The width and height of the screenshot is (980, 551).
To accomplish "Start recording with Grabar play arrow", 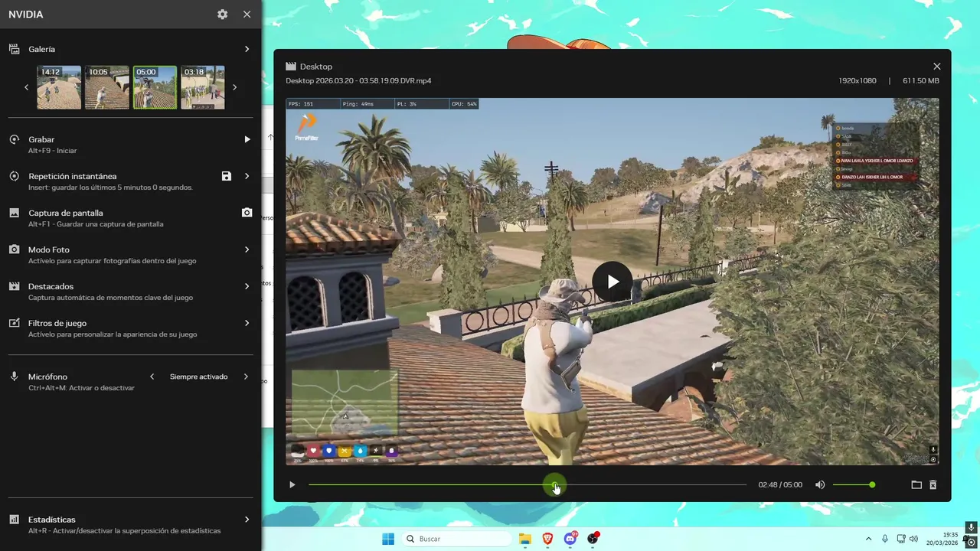I will click(247, 139).
